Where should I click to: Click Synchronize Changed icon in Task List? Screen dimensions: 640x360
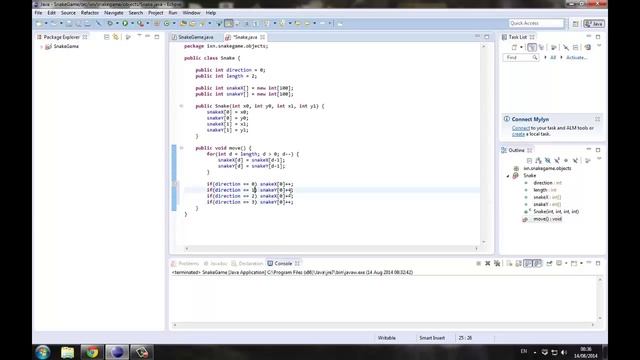[x=587, y=48]
